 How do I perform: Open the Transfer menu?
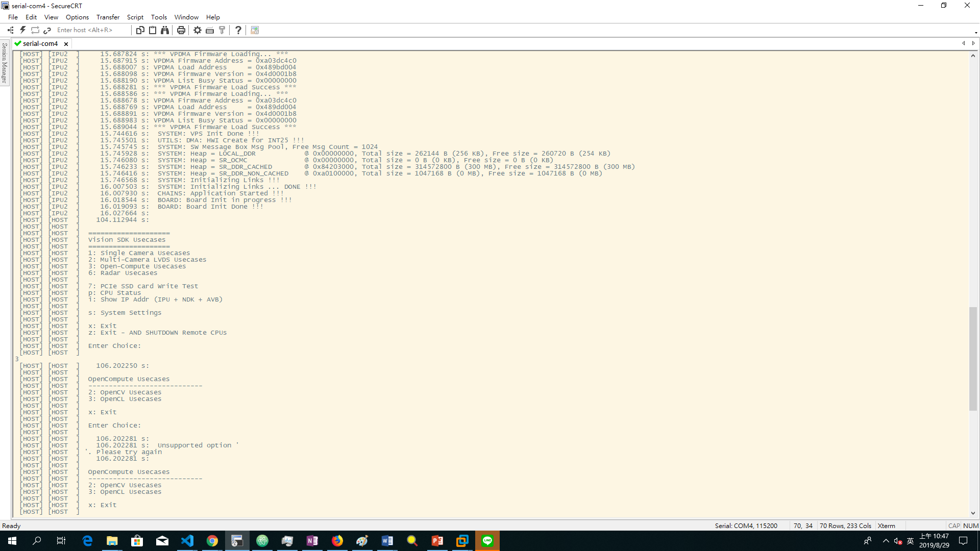pyautogui.click(x=108, y=17)
